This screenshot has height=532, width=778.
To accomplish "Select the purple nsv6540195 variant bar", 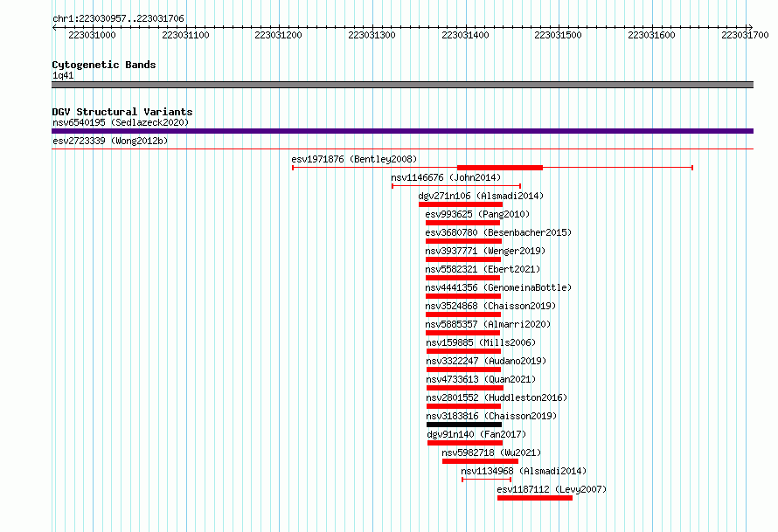I will click(x=402, y=131).
